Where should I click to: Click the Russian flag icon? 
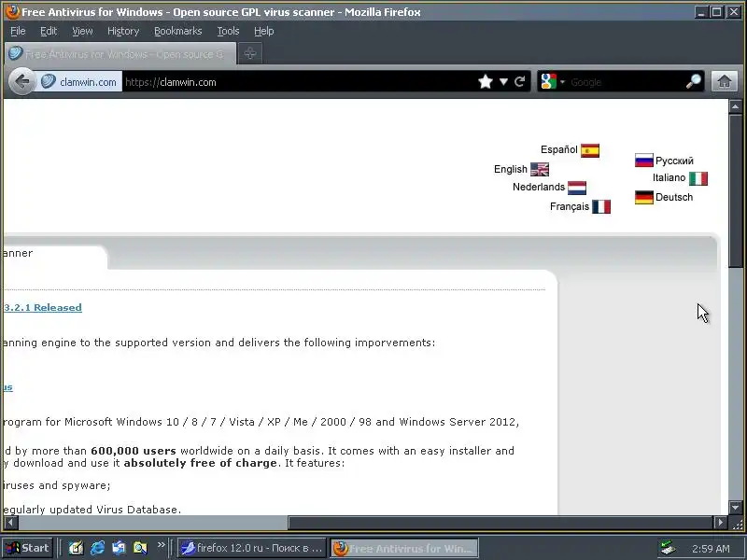[x=644, y=161]
